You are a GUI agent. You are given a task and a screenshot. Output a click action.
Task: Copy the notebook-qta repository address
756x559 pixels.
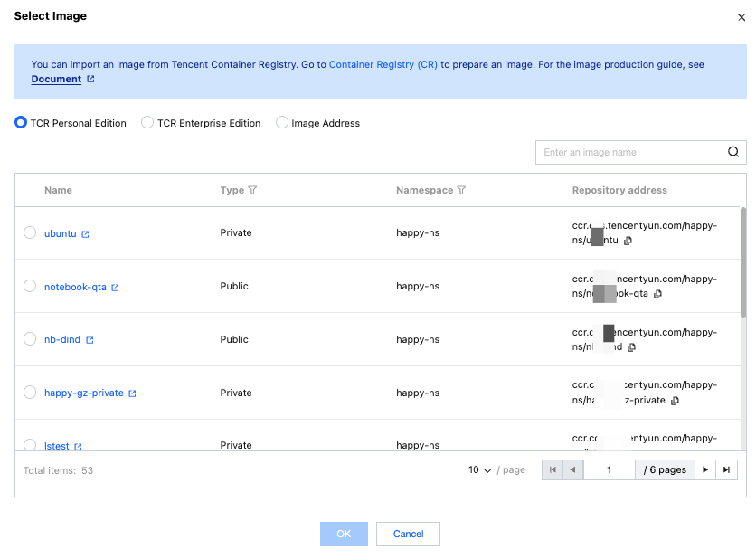coord(658,294)
